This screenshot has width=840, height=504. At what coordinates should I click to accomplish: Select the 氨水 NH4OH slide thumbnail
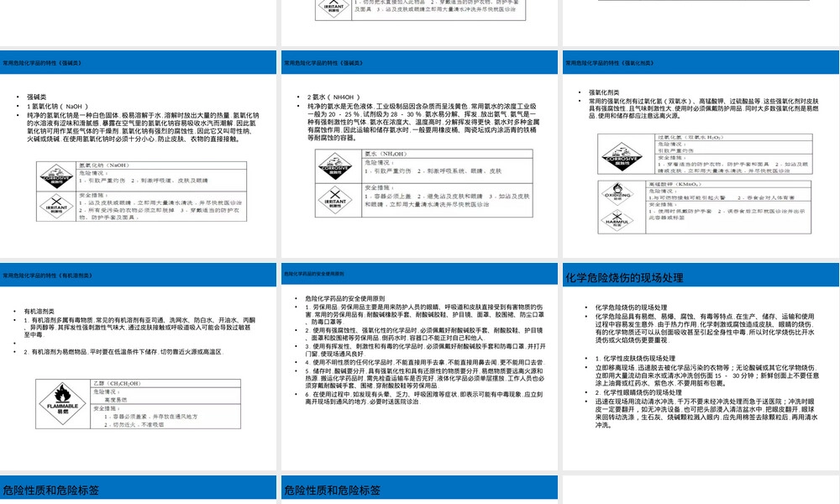coord(419,155)
